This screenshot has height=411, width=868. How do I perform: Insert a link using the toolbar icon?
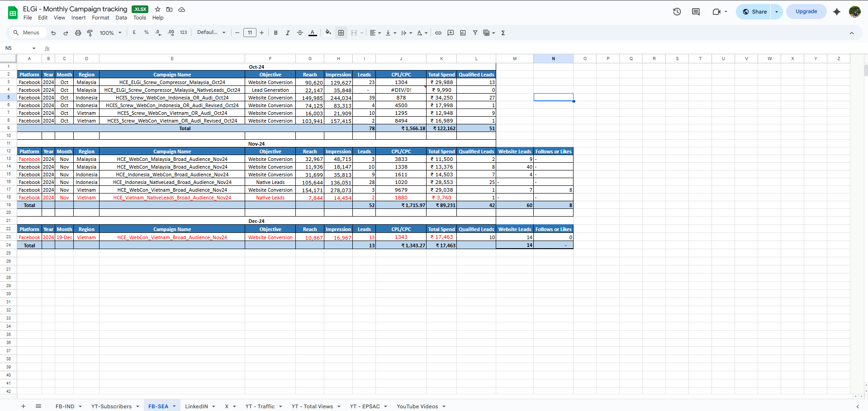[438, 33]
